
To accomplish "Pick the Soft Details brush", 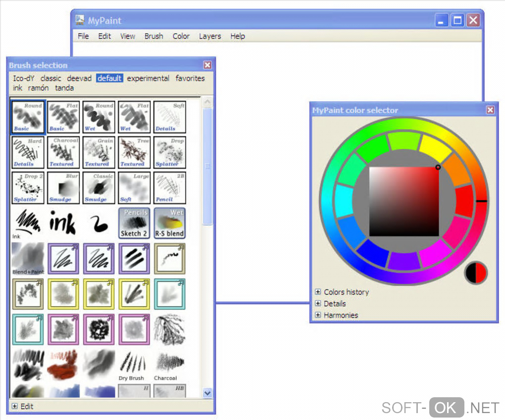I will click(x=170, y=117).
